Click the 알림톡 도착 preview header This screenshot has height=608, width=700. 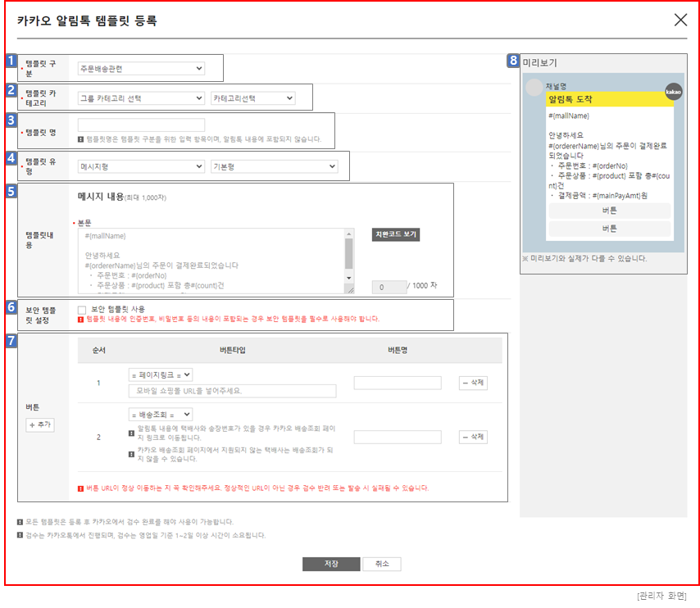[x=610, y=99]
